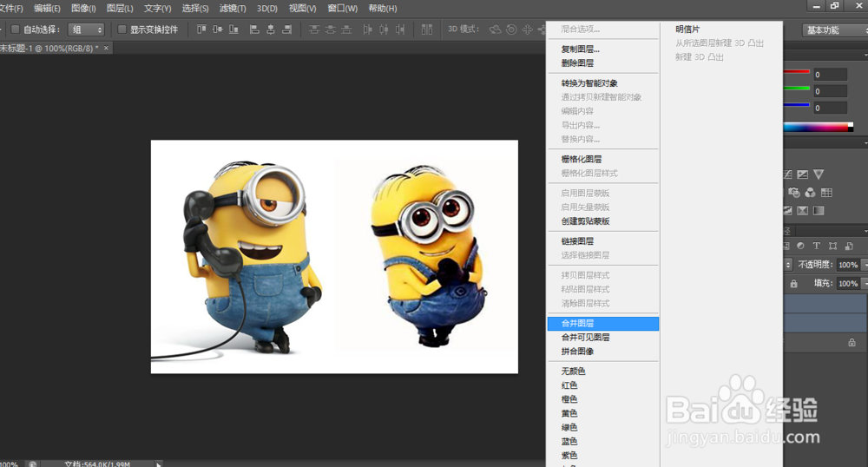
Task: Add an Exposure adjustment layer
Action: click(802, 174)
